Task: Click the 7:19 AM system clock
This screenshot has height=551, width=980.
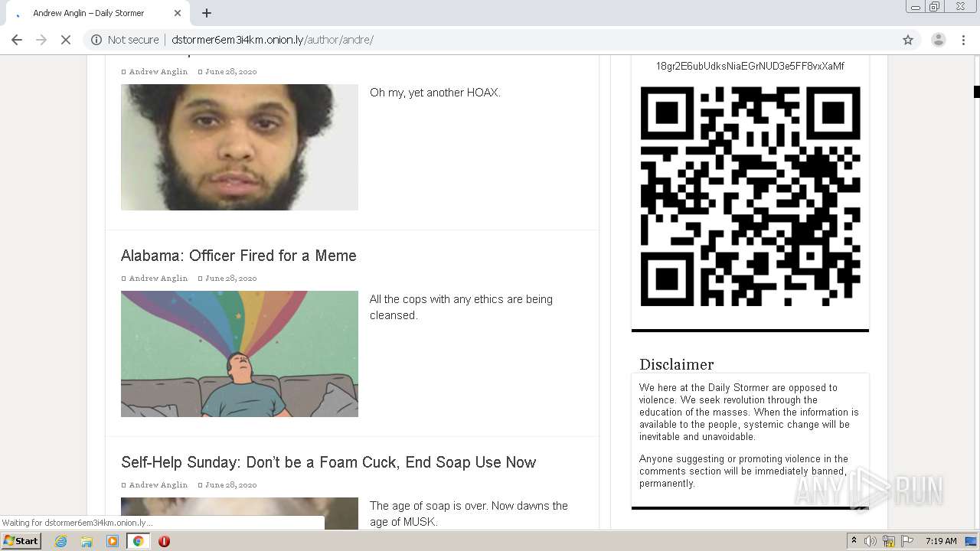Action: pyautogui.click(x=941, y=541)
